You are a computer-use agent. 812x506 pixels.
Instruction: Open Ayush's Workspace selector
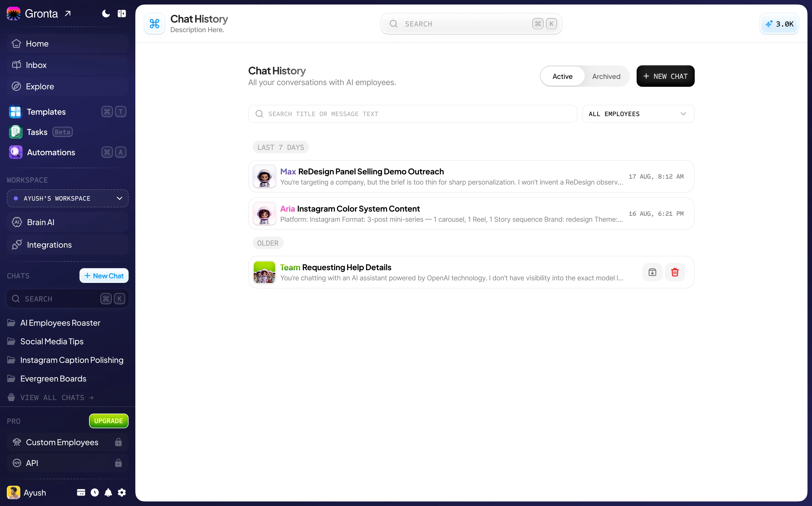point(68,198)
